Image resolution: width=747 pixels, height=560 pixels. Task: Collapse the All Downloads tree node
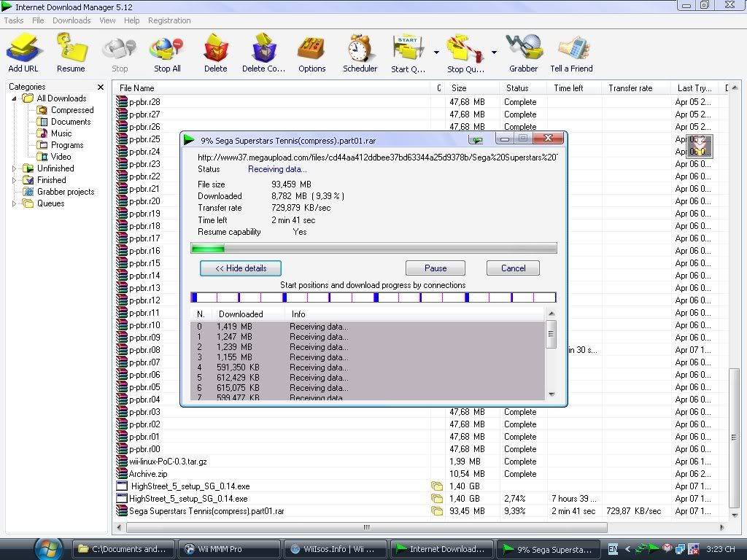[x=14, y=98]
